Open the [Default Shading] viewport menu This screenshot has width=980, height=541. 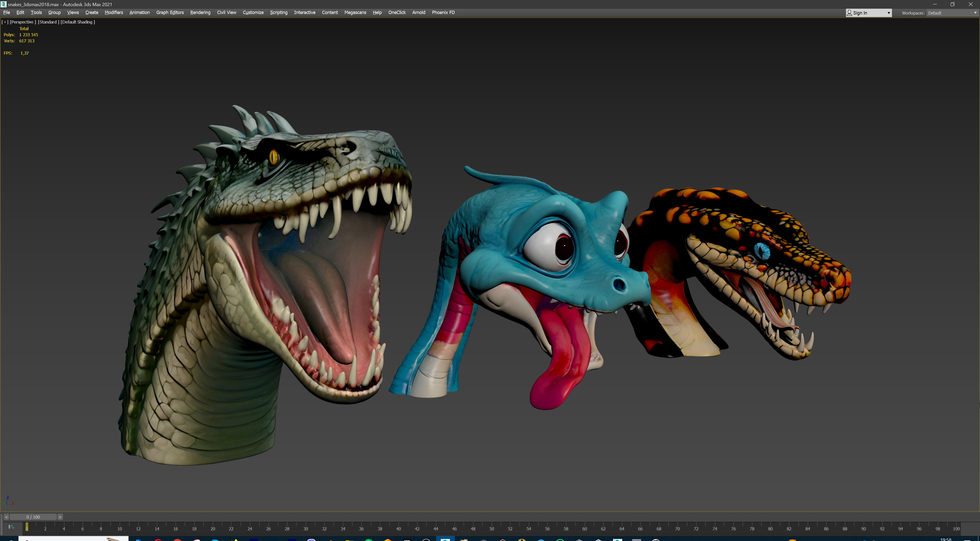[x=78, y=22]
